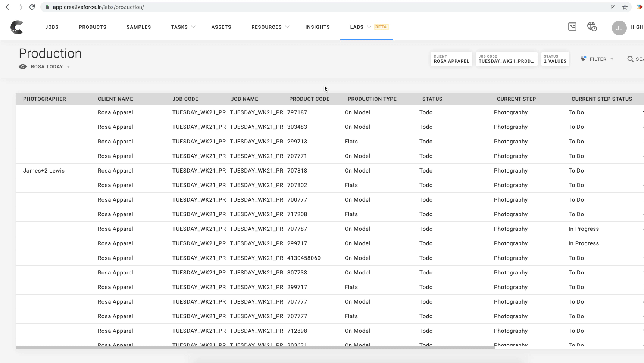Select product code 797187
The width and height of the screenshot is (644, 363).
(297, 112)
